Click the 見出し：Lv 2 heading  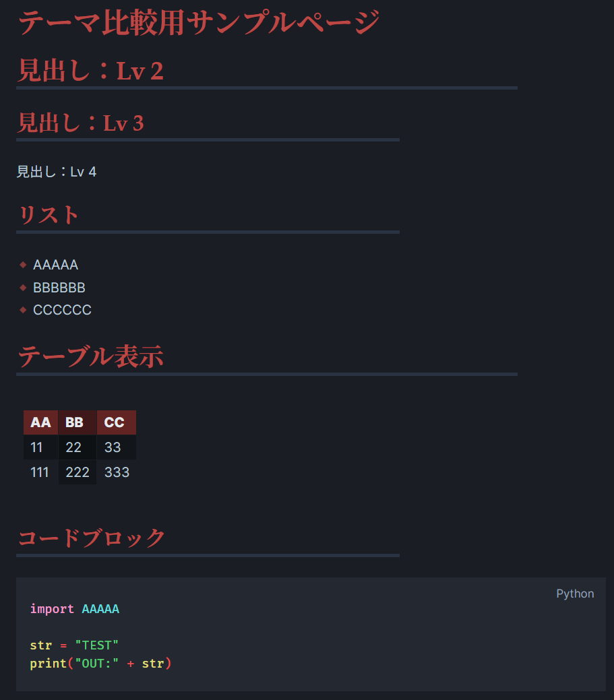[90, 71]
